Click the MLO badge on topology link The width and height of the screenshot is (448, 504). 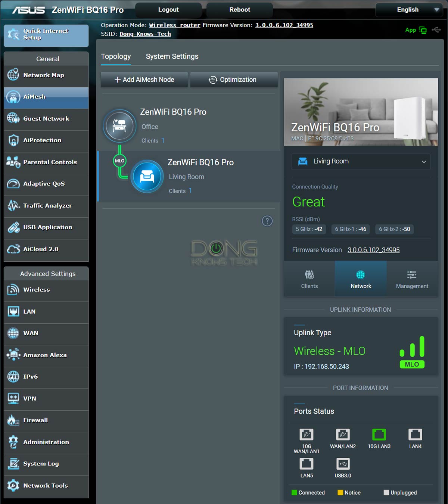tap(119, 161)
